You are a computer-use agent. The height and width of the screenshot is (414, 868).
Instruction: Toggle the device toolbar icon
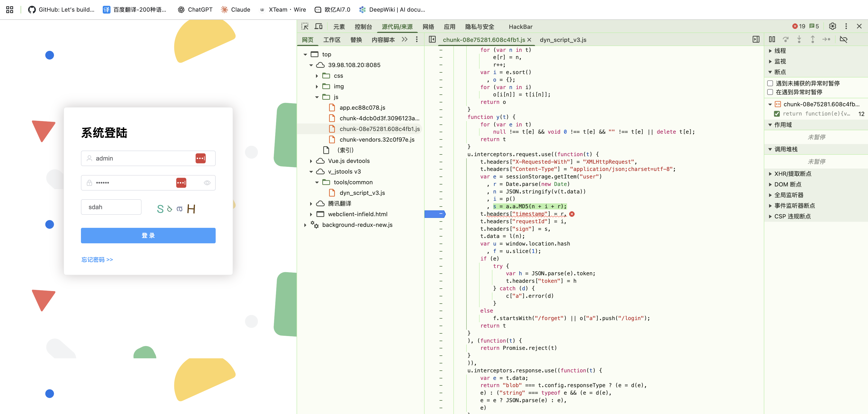point(318,26)
